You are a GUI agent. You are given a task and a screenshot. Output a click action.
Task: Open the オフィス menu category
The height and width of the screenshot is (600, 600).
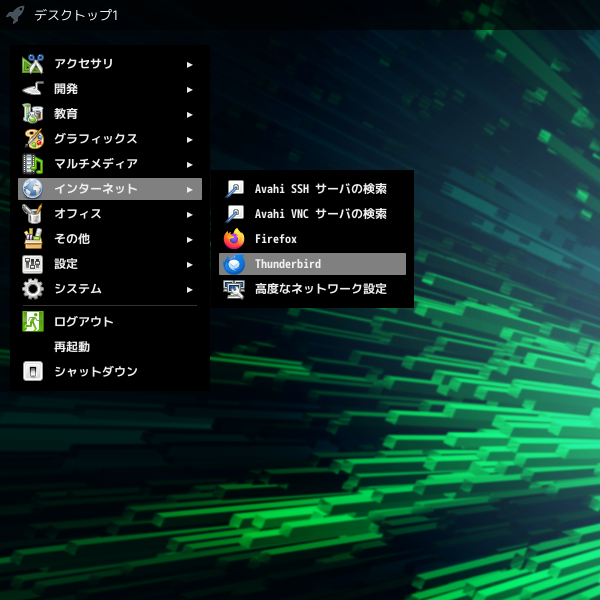coord(110,214)
